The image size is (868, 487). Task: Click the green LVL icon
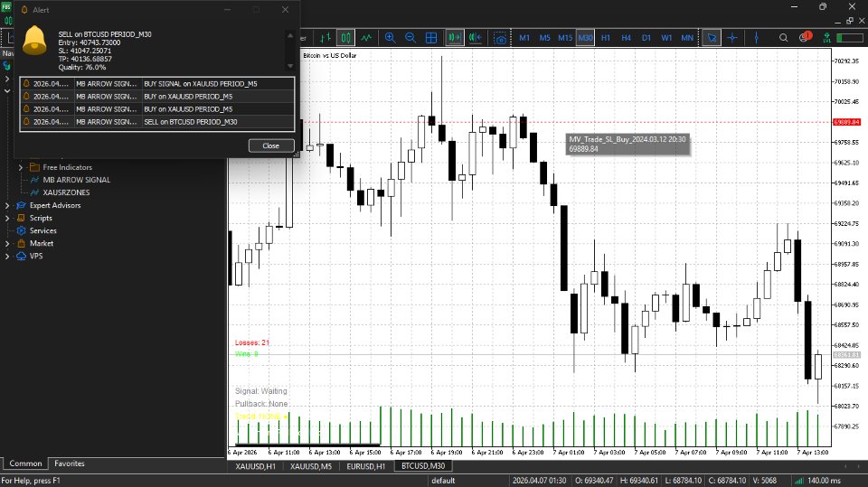pyautogui.click(x=826, y=38)
